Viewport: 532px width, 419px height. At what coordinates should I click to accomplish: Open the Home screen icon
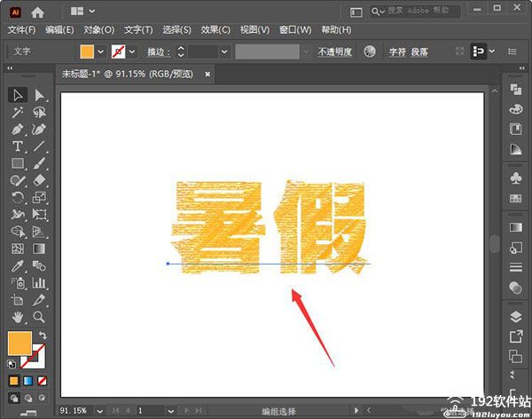(x=37, y=12)
